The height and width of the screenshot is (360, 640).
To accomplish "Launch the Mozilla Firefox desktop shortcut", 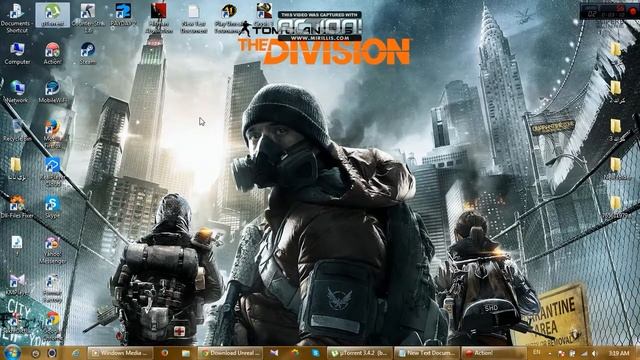I will tap(52, 133).
